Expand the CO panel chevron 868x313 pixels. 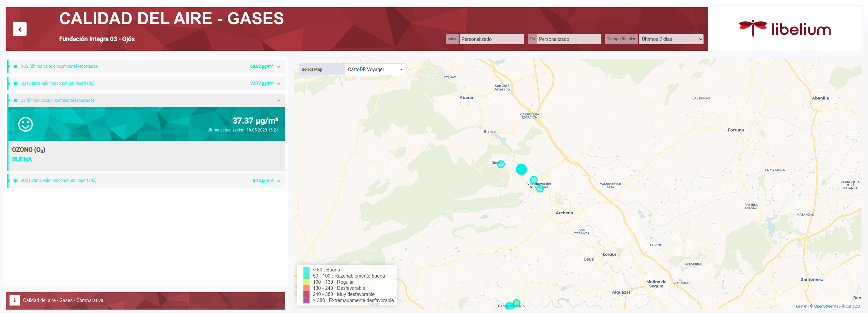[x=279, y=84]
